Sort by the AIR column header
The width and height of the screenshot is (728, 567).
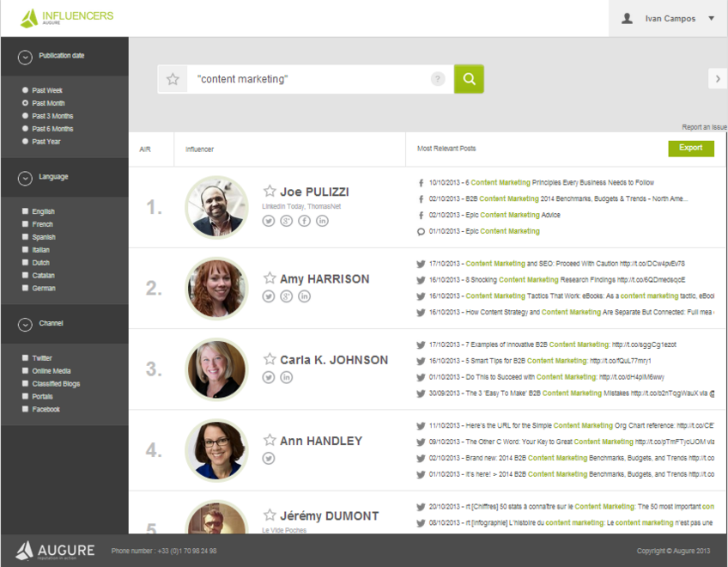coord(144,149)
